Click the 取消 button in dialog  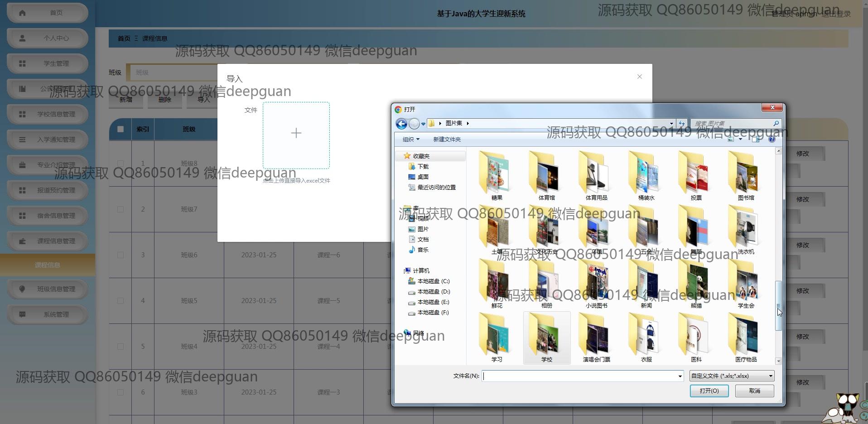tap(754, 391)
